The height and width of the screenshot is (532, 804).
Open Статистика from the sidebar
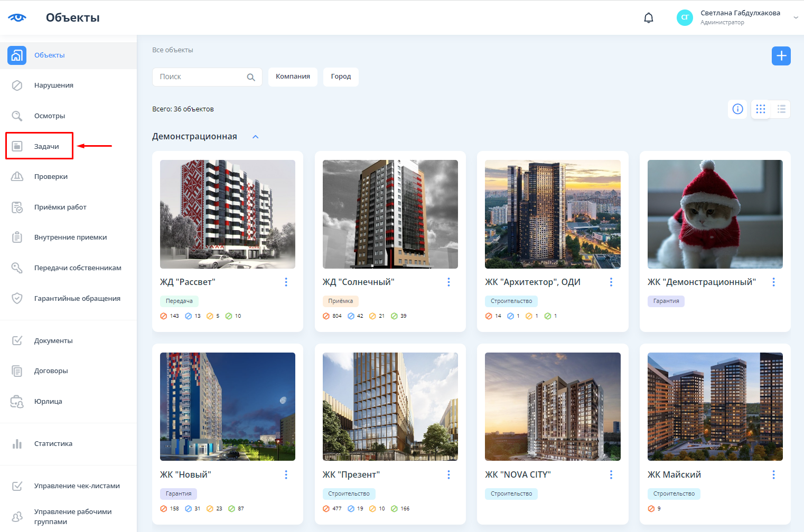tap(53, 444)
